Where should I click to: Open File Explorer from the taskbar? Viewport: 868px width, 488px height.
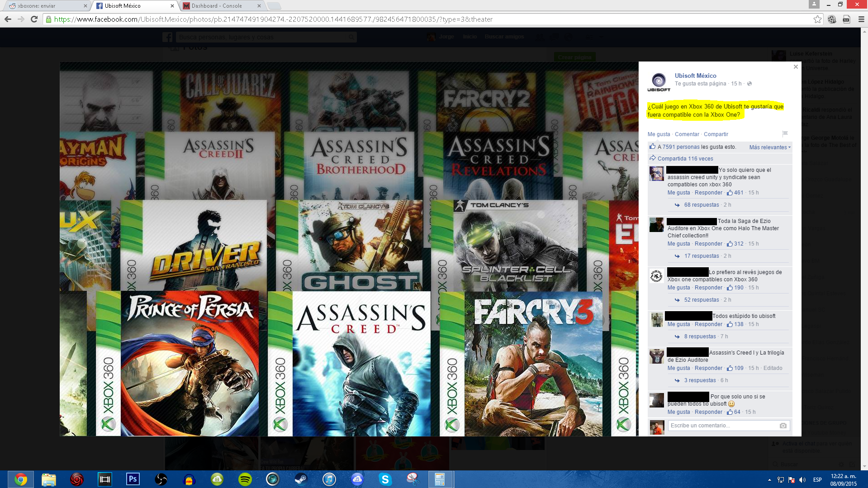(x=48, y=479)
